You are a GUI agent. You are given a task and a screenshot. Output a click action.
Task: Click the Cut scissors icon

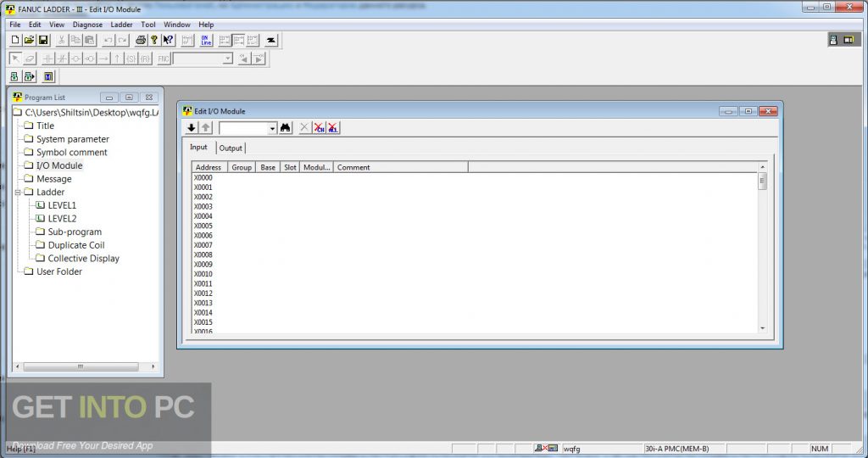click(61, 40)
